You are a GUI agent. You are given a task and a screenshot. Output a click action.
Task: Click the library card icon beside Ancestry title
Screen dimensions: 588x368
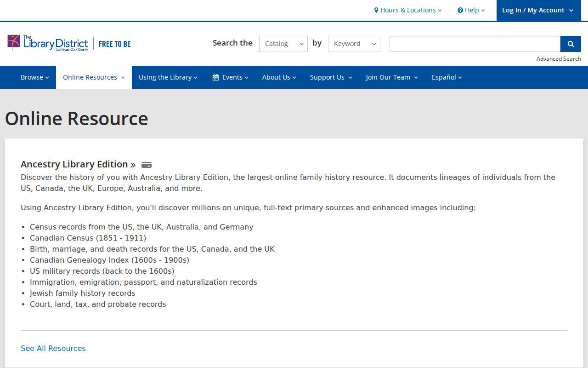[x=147, y=165]
